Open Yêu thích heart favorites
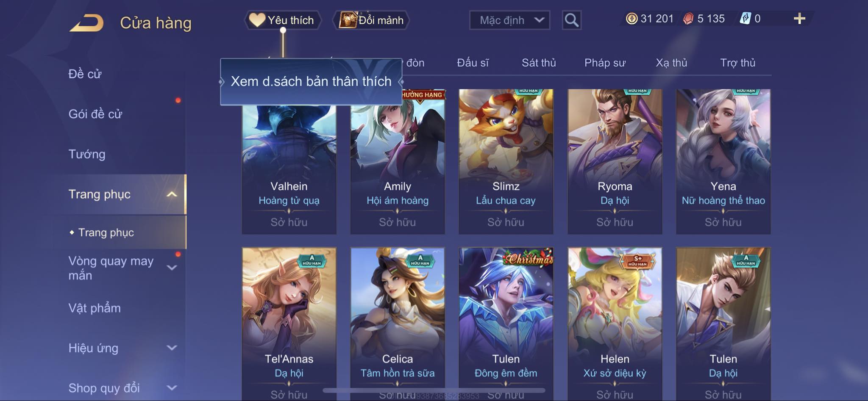Image resolution: width=868 pixels, height=401 pixels. coord(282,20)
